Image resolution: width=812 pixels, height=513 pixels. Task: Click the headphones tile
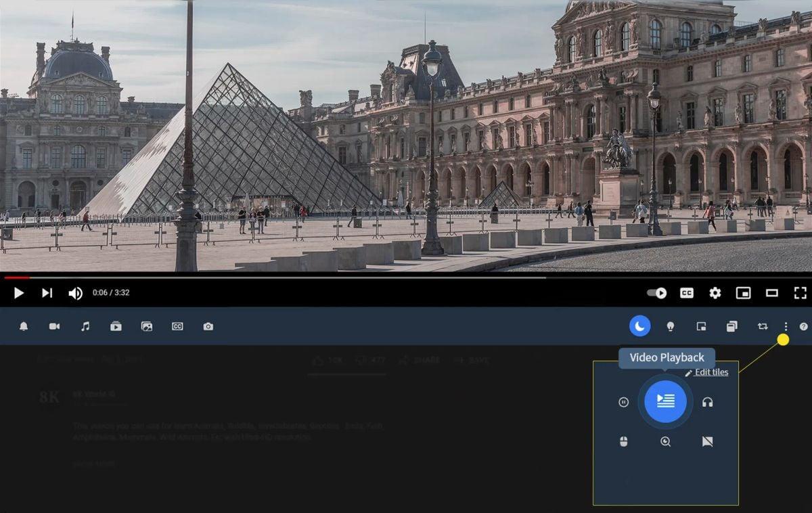point(707,402)
